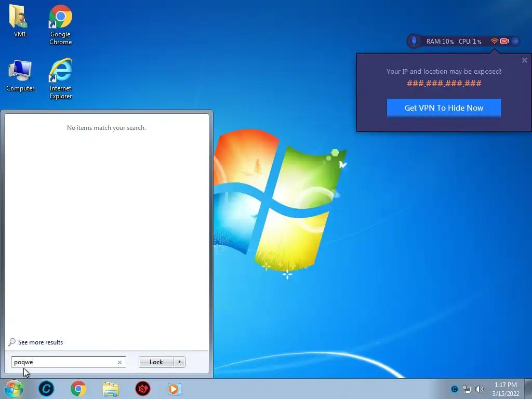Screen dimensions: 532x399
Task: Open Chrome from the taskbar
Action: point(78,389)
